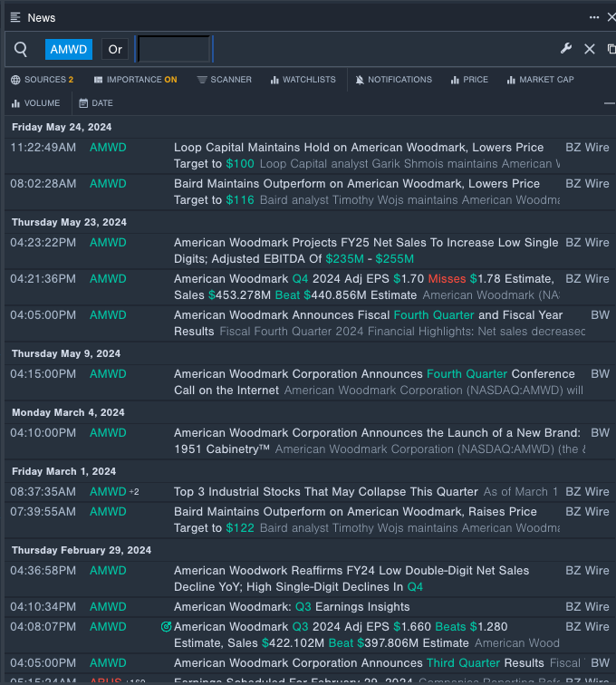Click AMWD ticker at 04:10:34PM row
The width and height of the screenshot is (616, 685).
click(x=108, y=607)
